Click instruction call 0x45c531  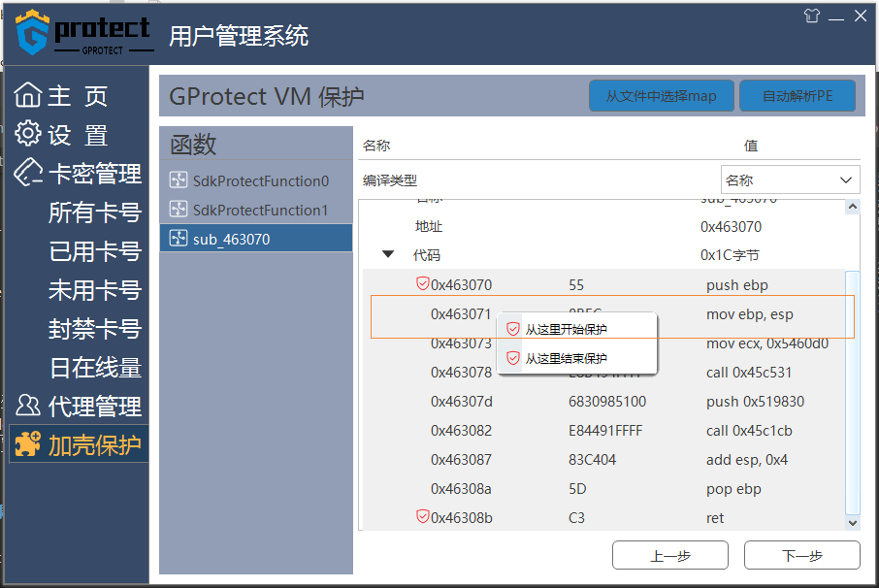749,373
